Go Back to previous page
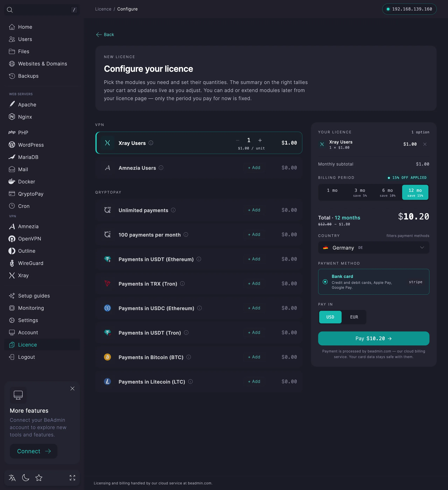Screen dimensions: 448x490 (x=105, y=34)
